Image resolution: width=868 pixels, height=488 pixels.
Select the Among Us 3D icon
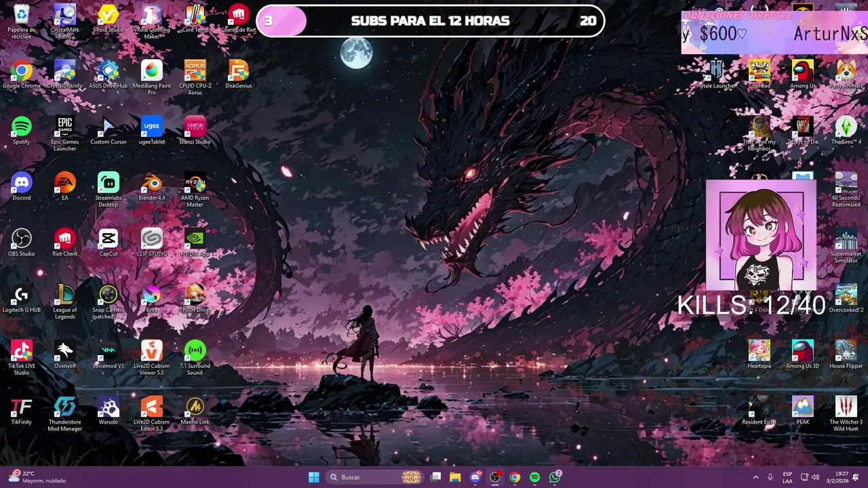click(x=803, y=351)
